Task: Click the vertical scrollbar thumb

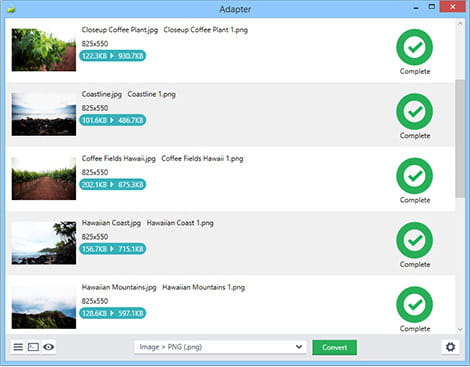Action: pos(460,138)
